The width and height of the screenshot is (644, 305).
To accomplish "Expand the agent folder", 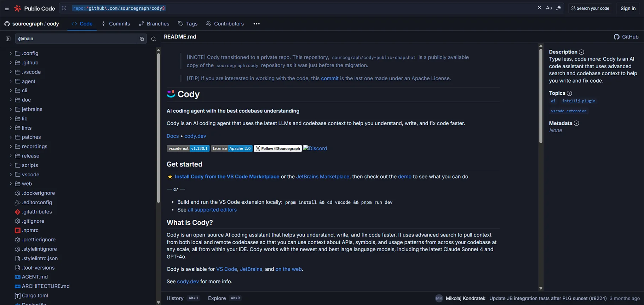I will click(11, 81).
